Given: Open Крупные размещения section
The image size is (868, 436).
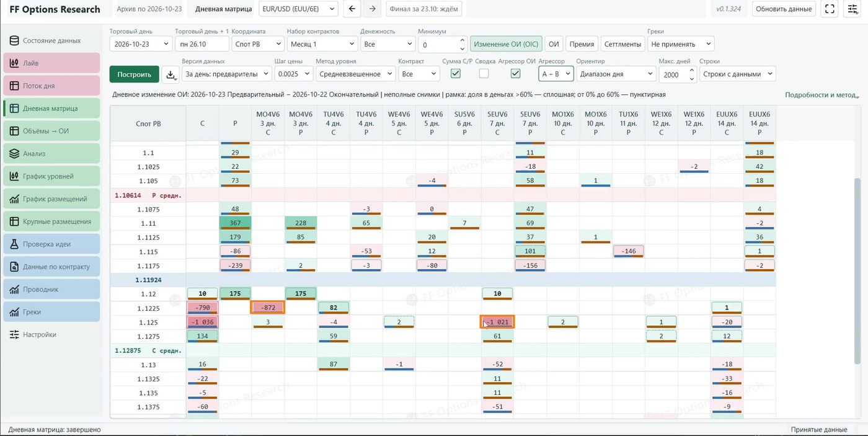Looking at the screenshot, I should [x=51, y=221].
